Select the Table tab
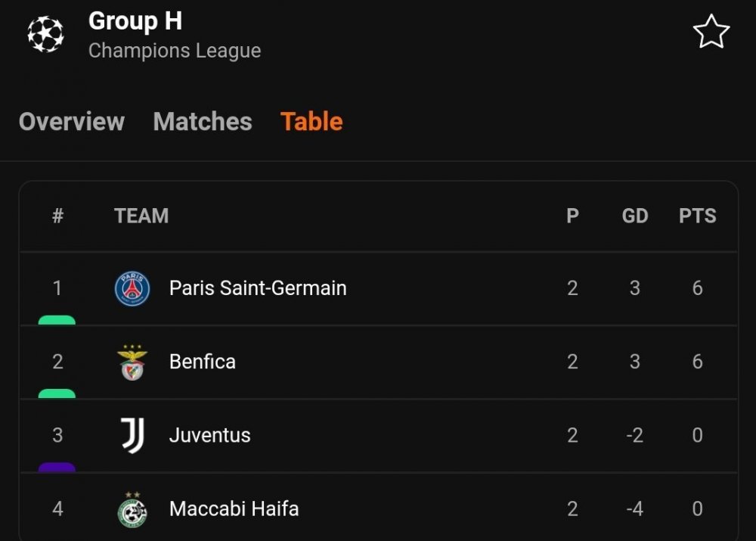 pos(311,121)
